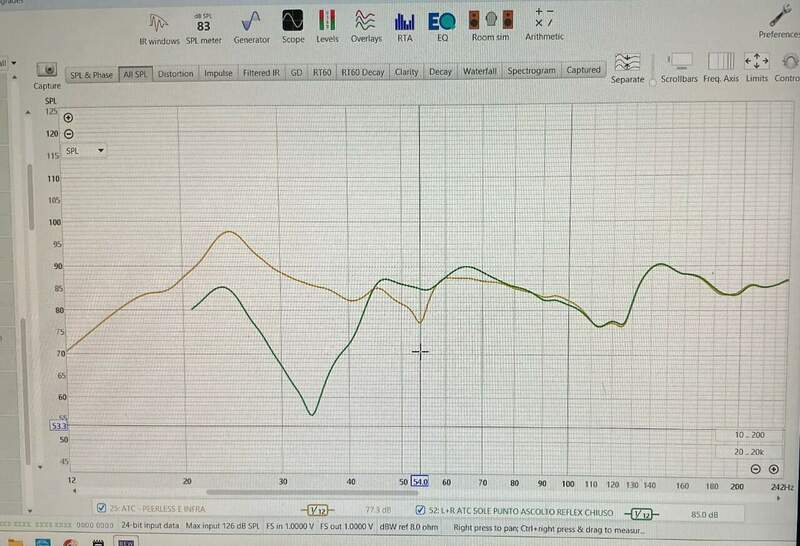
Task: Open the RTA analyzer
Action: click(x=405, y=27)
